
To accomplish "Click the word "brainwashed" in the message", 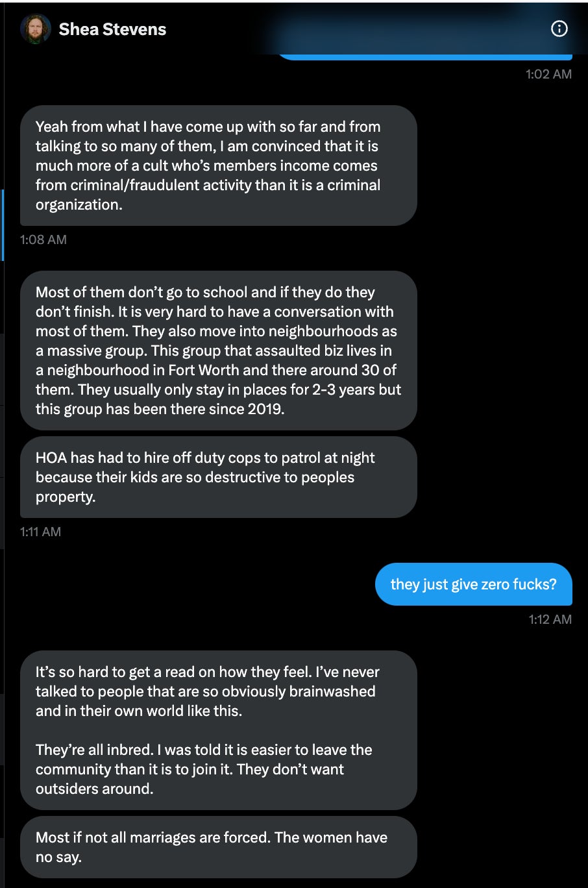I will click(332, 691).
